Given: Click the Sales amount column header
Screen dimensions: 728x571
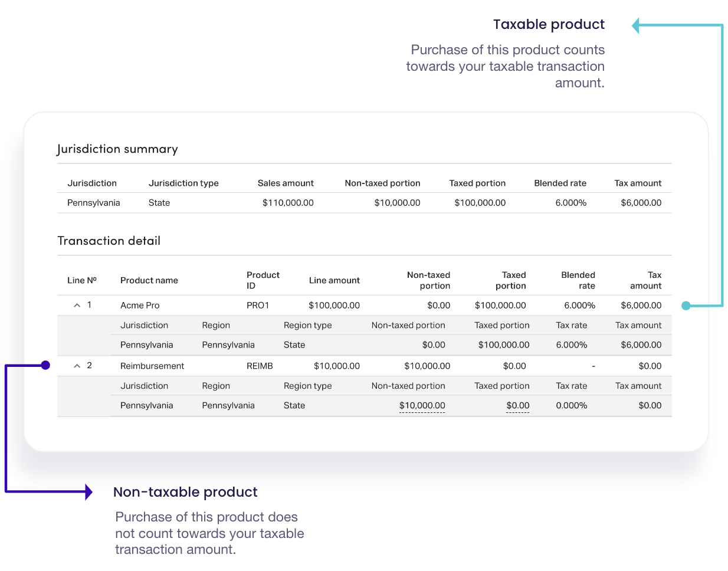Looking at the screenshot, I should (286, 183).
